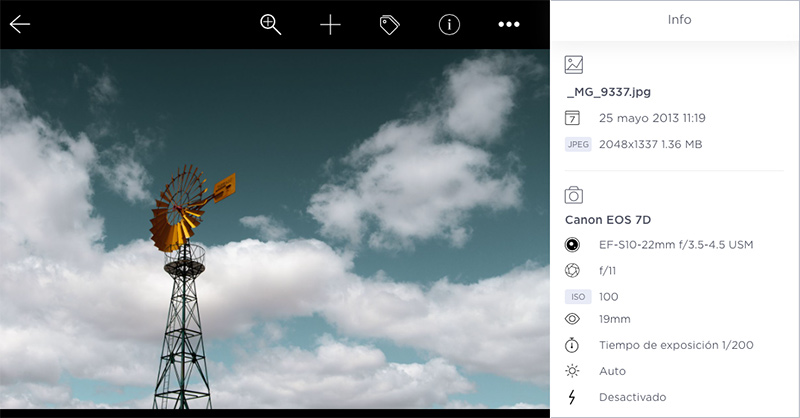The width and height of the screenshot is (800, 418).
Task: Select the Info panel title
Action: coord(679,19)
